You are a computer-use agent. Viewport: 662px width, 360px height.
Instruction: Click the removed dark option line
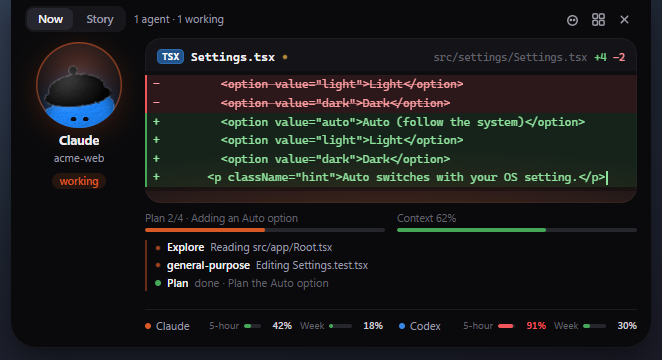(x=391, y=103)
